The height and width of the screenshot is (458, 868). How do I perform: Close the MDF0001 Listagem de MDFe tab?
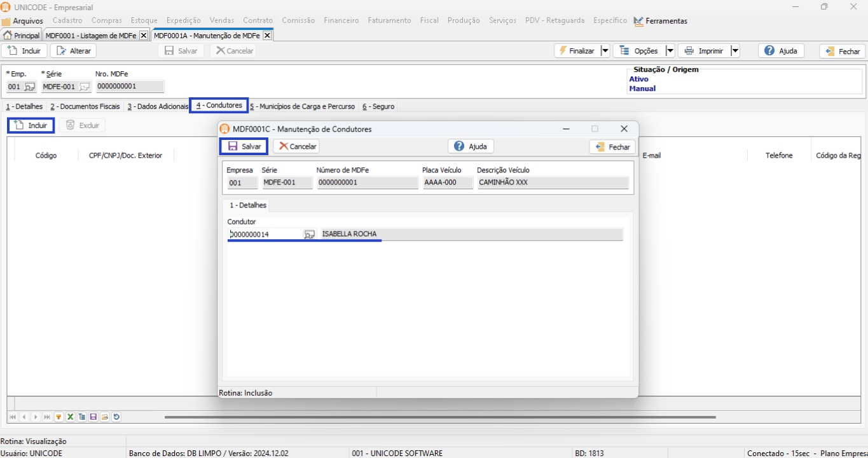[x=144, y=36]
